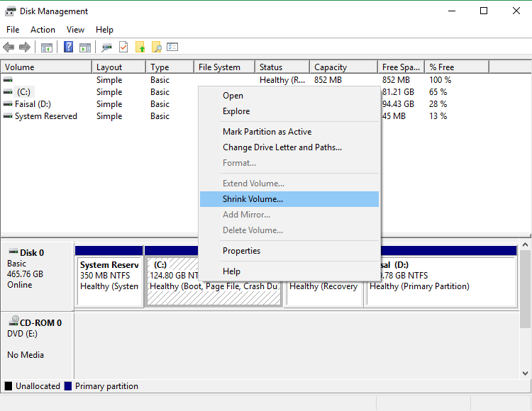Viewport: 532px width, 411px height.
Task: Click the connect/refresh disk toolbar icon
Action: pos(107,47)
